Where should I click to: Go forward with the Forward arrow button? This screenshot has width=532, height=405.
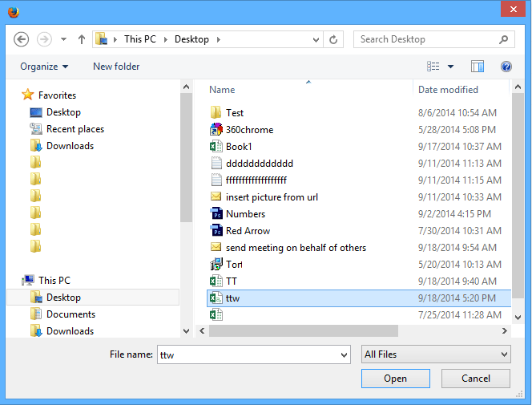tap(44, 39)
